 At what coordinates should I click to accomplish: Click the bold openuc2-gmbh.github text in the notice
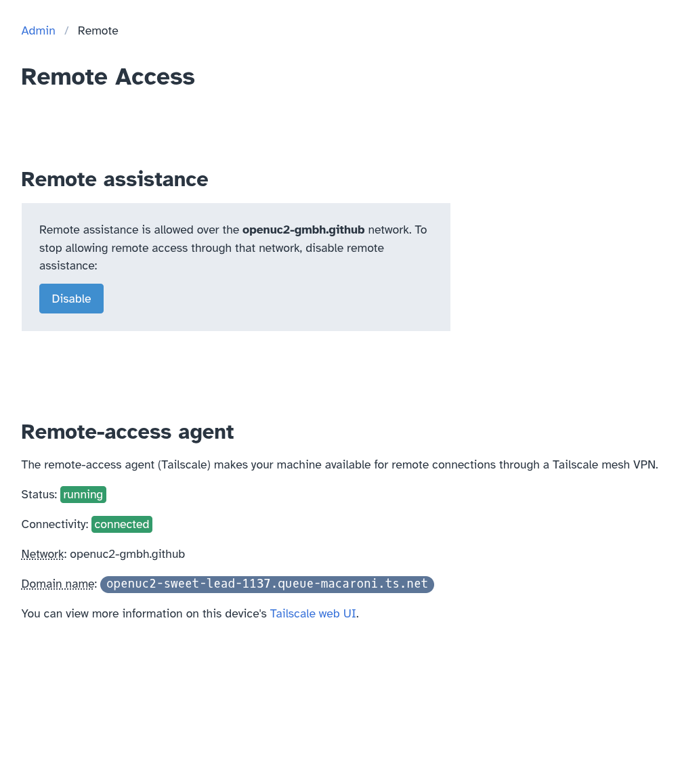pos(303,230)
